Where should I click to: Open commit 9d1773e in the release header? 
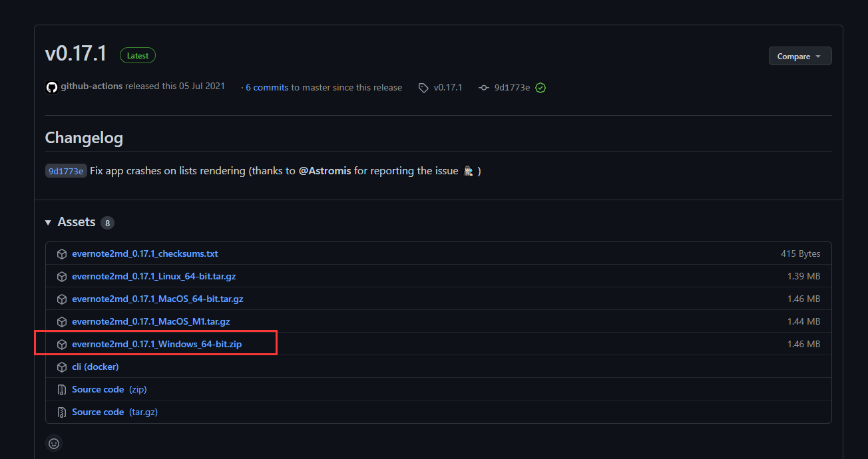click(x=512, y=87)
